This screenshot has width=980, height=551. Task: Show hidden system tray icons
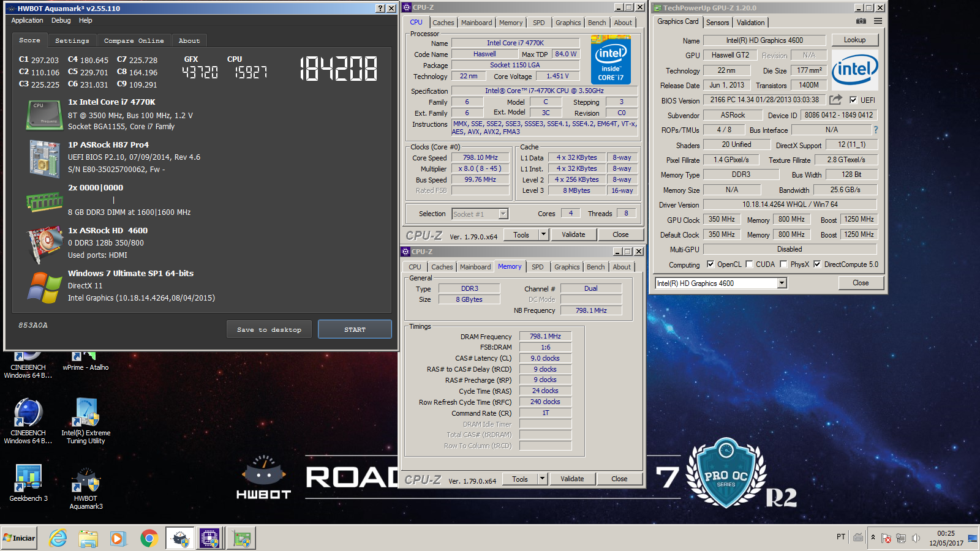(873, 538)
